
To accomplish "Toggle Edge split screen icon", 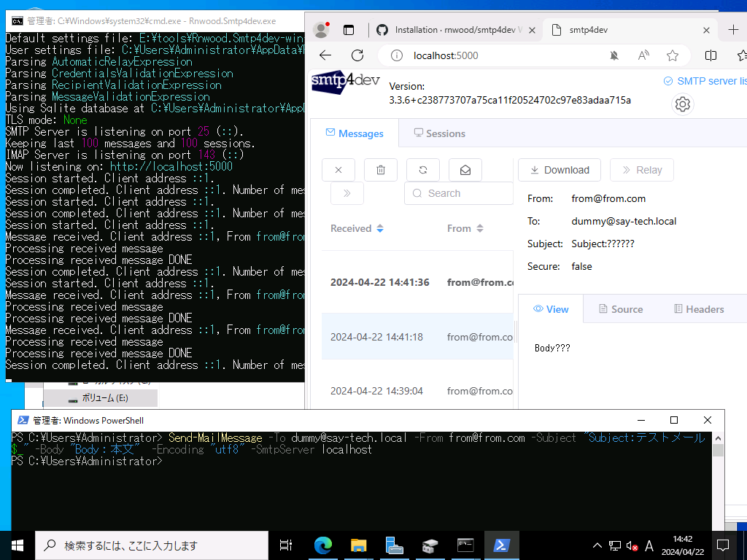I will [711, 55].
